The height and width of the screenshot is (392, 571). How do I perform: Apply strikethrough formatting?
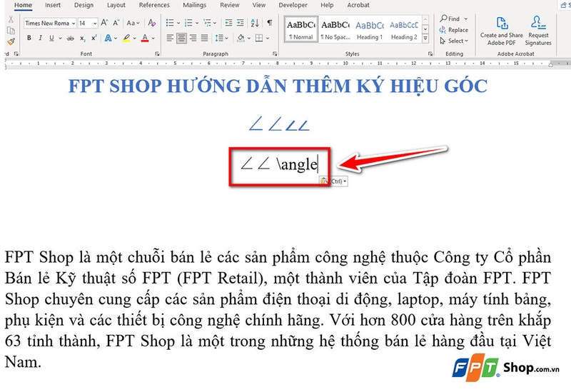point(70,38)
